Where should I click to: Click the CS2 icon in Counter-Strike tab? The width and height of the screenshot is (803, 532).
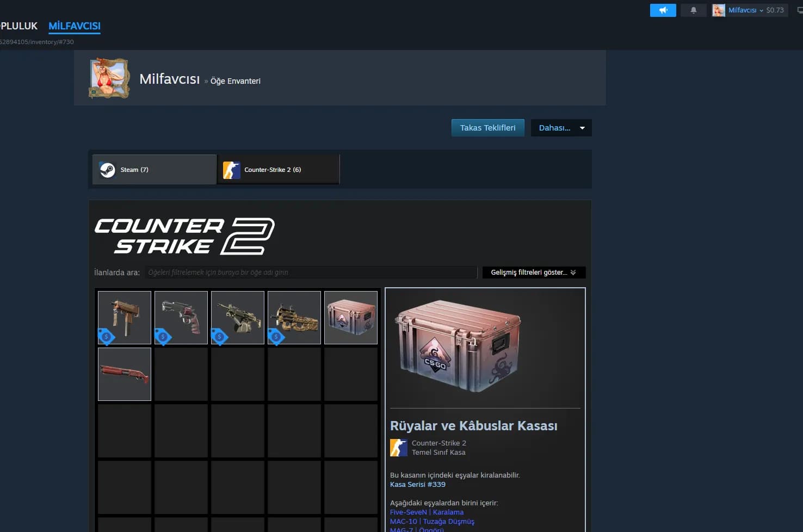point(232,170)
